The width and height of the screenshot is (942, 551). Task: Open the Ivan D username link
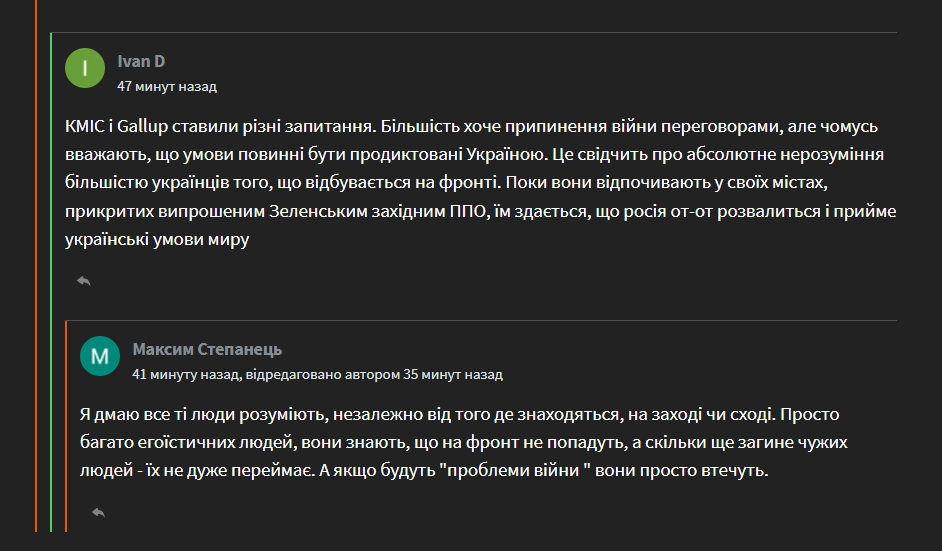click(x=141, y=61)
